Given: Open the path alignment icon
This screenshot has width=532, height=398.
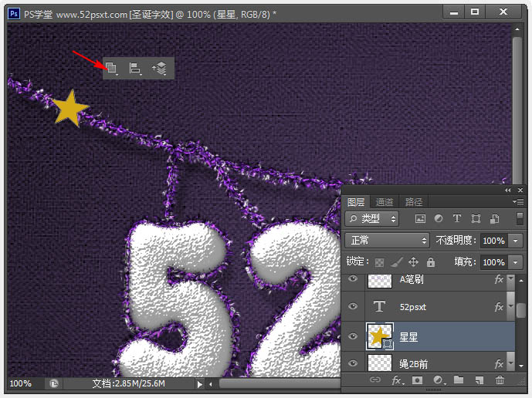Looking at the screenshot, I should (x=135, y=68).
